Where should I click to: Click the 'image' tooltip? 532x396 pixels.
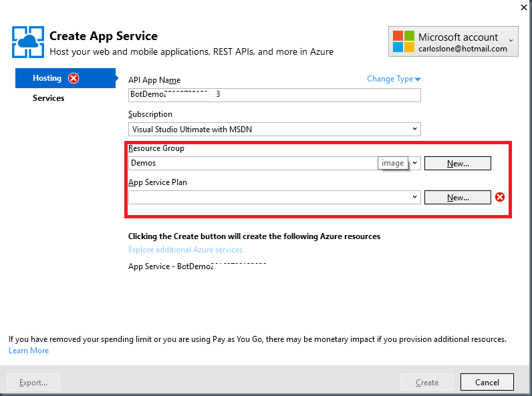(392, 163)
